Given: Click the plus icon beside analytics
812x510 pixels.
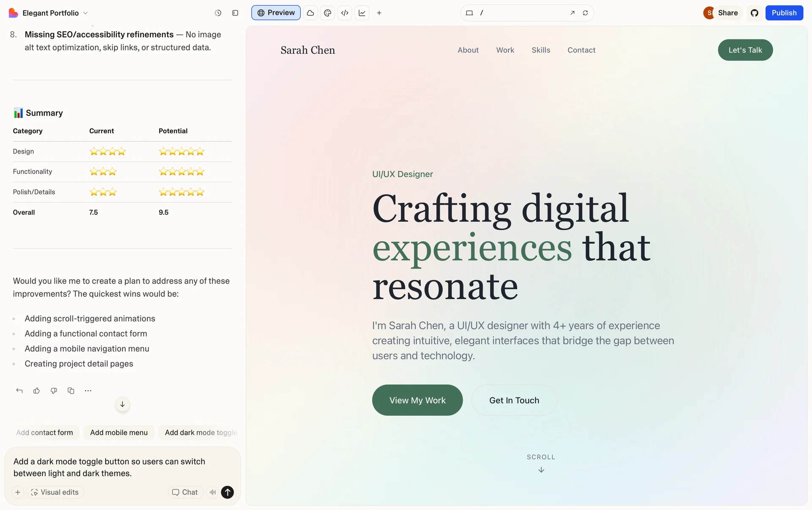Looking at the screenshot, I should pyautogui.click(x=379, y=13).
